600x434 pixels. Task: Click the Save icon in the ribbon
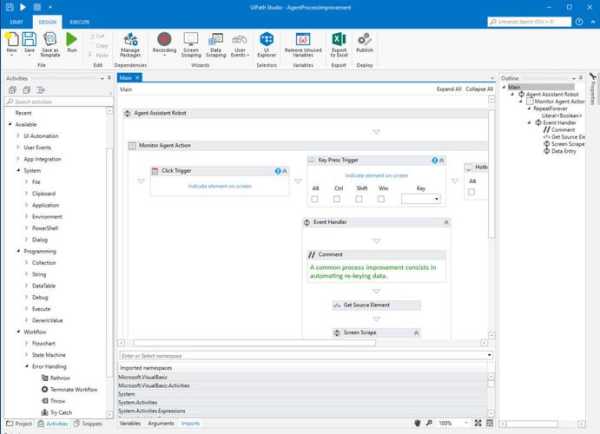click(29, 40)
